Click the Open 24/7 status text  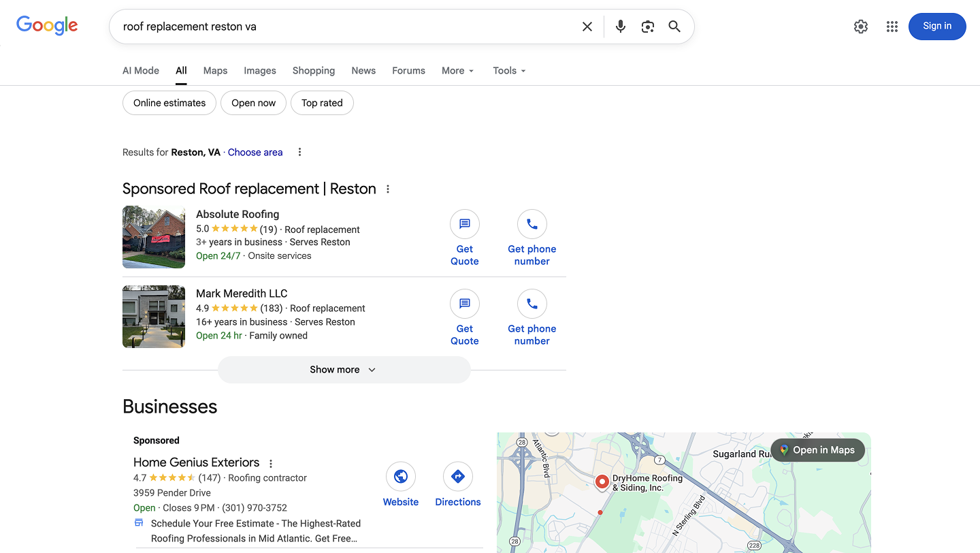click(x=218, y=256)
